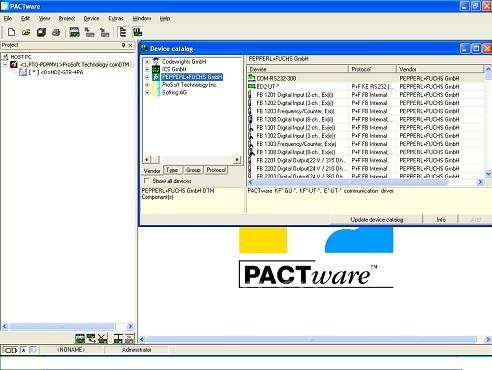The image size is (492, 370).
Task: Switch to the Group tab
Action: point(193,170)
